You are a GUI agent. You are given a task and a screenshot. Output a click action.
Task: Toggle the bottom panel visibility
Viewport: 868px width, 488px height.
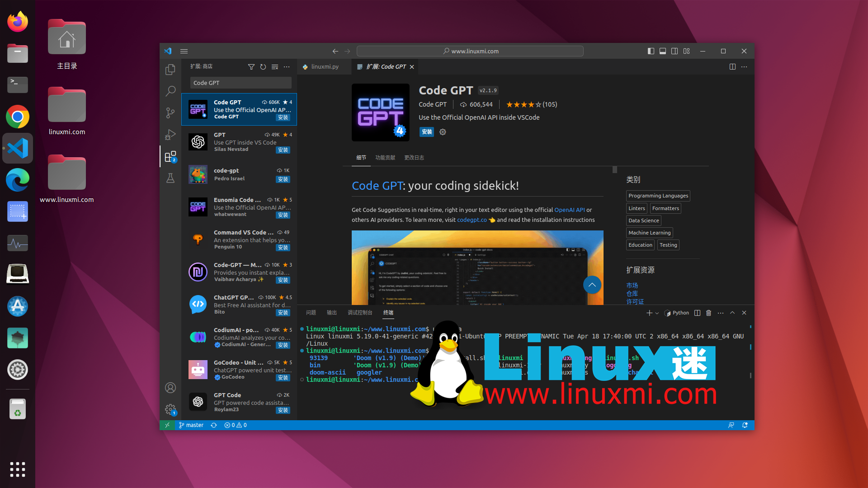tap(663, 51)
